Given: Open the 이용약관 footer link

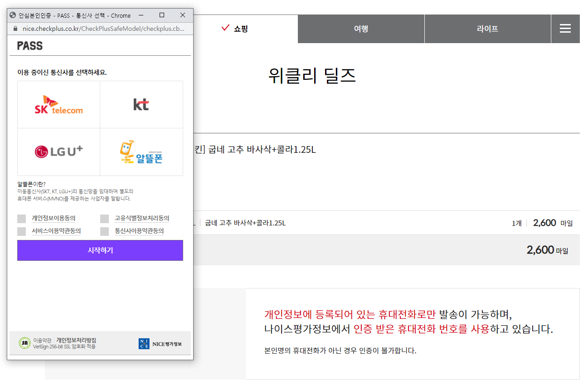Looking at the screenshot, I should (x=43, y=340).
